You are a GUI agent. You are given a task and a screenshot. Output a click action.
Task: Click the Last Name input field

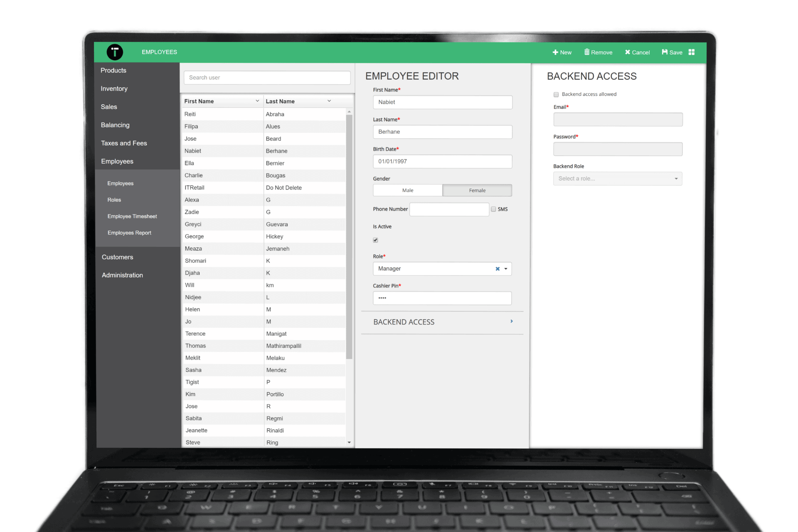pos(443,132)
